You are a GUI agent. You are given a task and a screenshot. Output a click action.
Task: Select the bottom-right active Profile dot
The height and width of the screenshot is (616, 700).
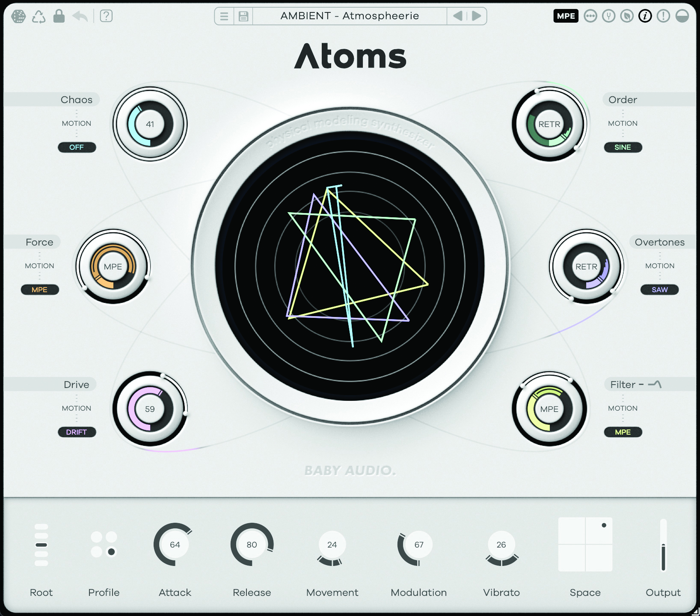112,552
